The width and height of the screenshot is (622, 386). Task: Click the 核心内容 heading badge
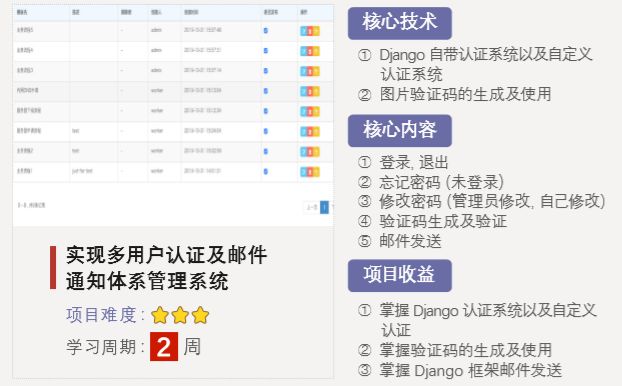click(399, 131)
